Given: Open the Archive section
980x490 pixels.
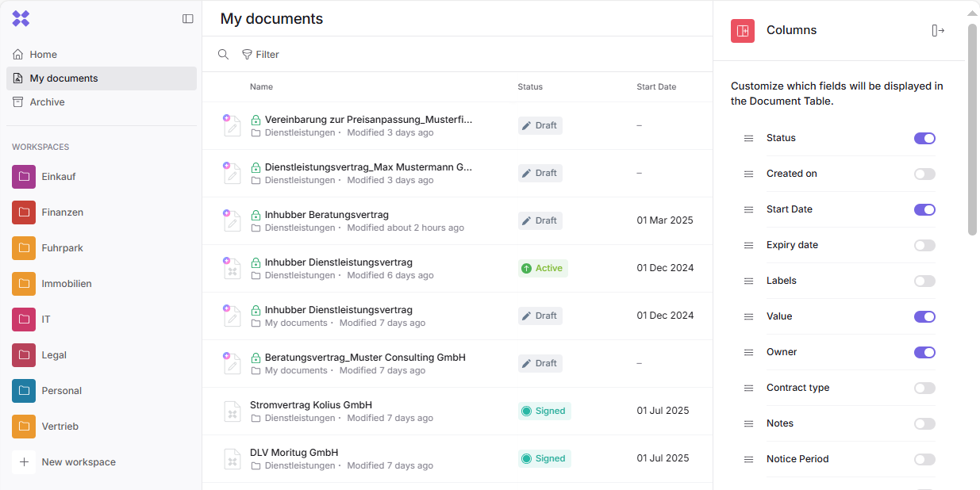Looking at the screenshot, I should tap(47, 102).
